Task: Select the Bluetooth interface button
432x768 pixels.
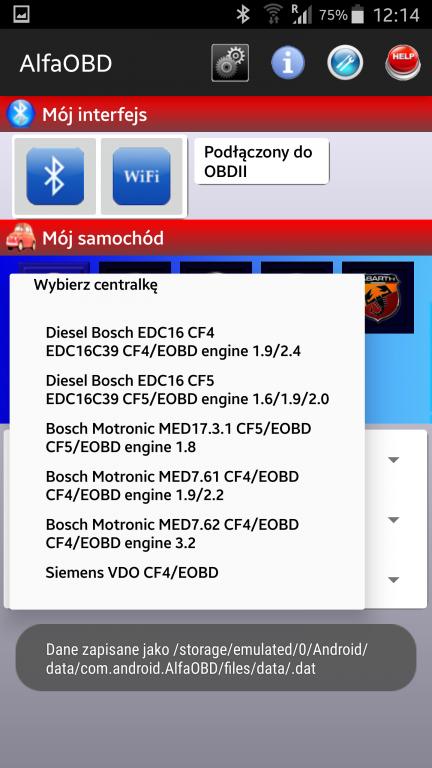Action: 55,176
